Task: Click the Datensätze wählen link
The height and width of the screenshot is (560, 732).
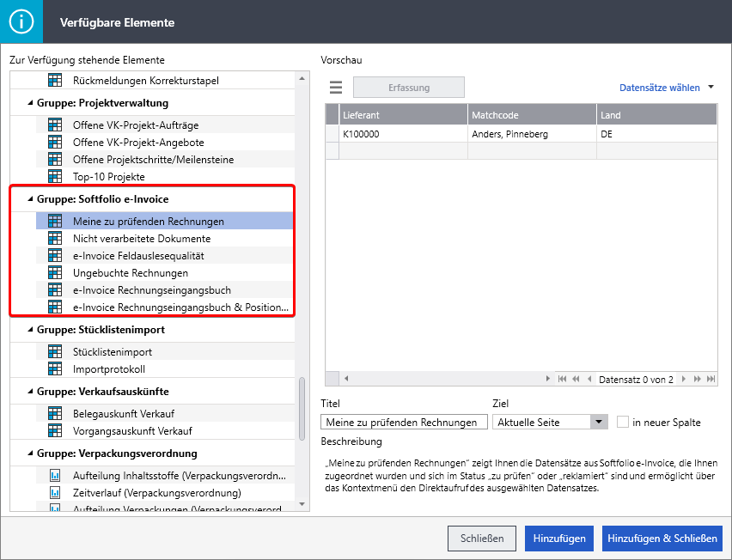Action: tap(659, 88)
